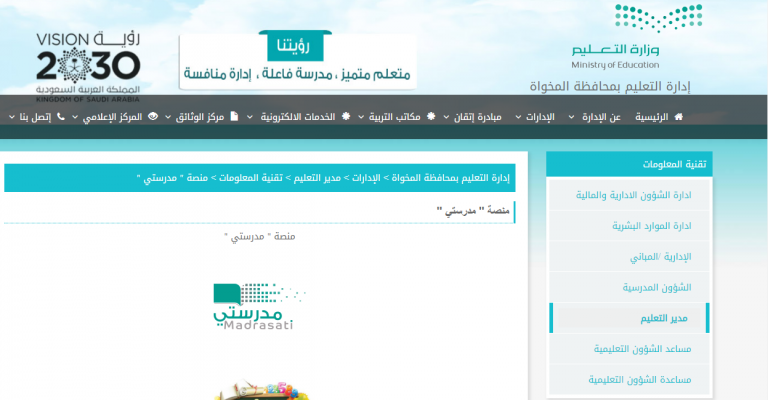The image size is (768, 400).
Task: Expand the chevron next to مبادرة إتقان
Action: coord(446,118)
